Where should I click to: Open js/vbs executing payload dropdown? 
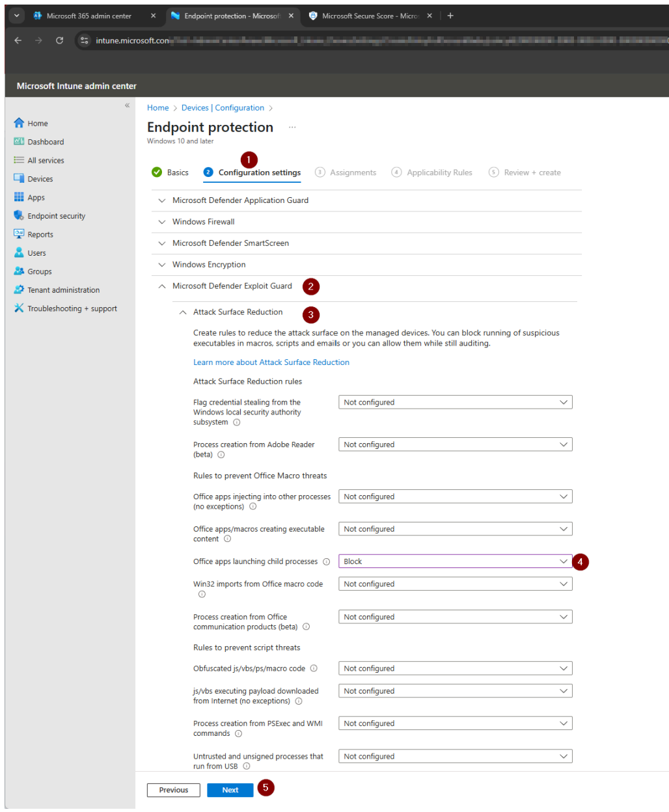pos(456,691)
